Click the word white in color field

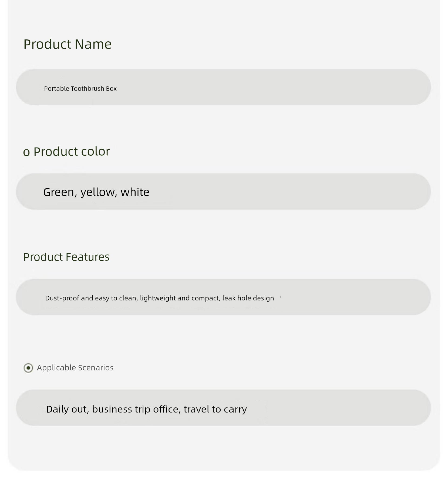(135, 192)
